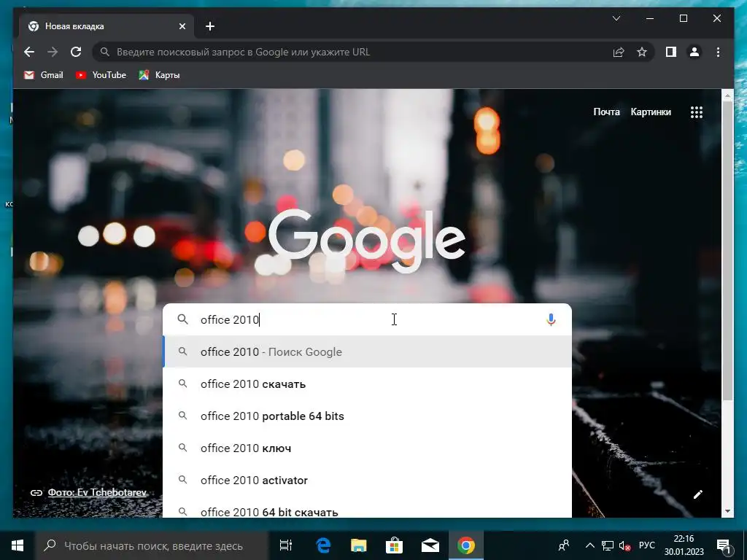The image size is (747, 560).
Task: Open the Windows Start menu
Action: click(x=18, y=545)
